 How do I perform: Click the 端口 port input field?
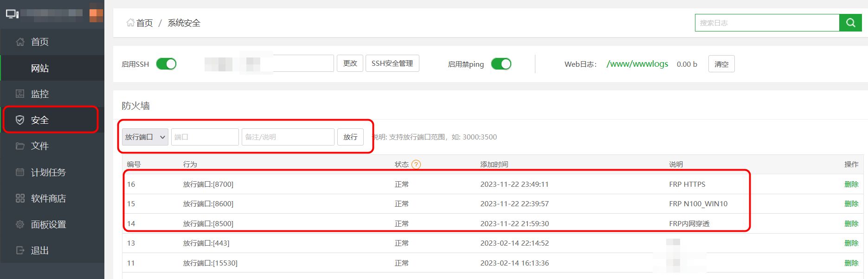coord(205,137)
